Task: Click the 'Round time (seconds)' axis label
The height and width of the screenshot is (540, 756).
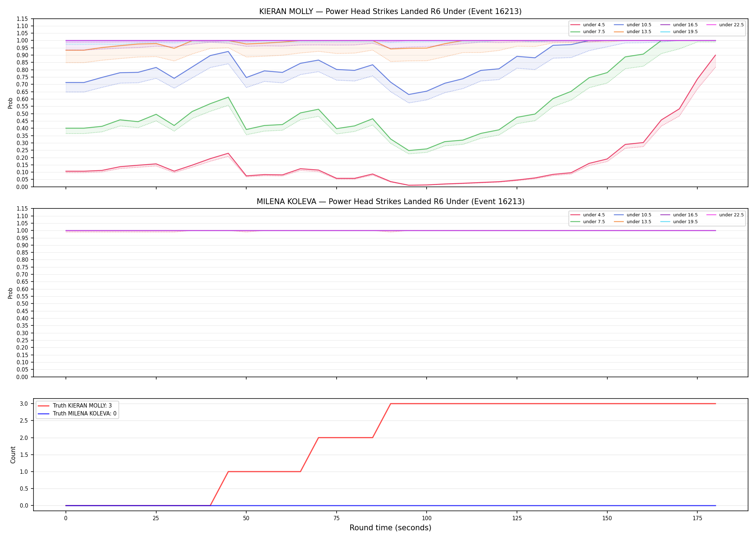Action: pyautogui.click(x=390, y=528)
